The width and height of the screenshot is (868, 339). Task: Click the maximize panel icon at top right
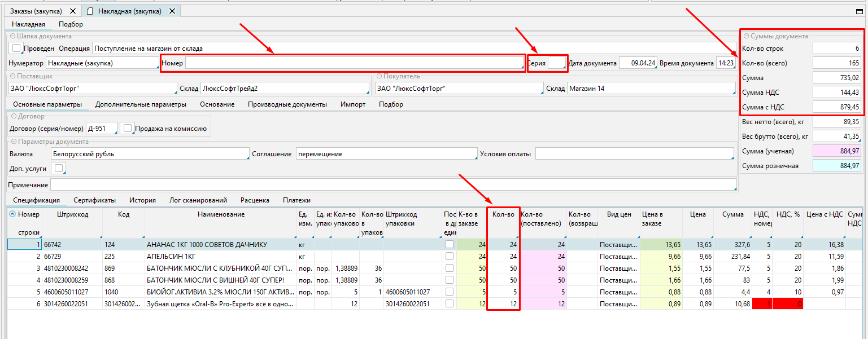[x=860, y=11]
